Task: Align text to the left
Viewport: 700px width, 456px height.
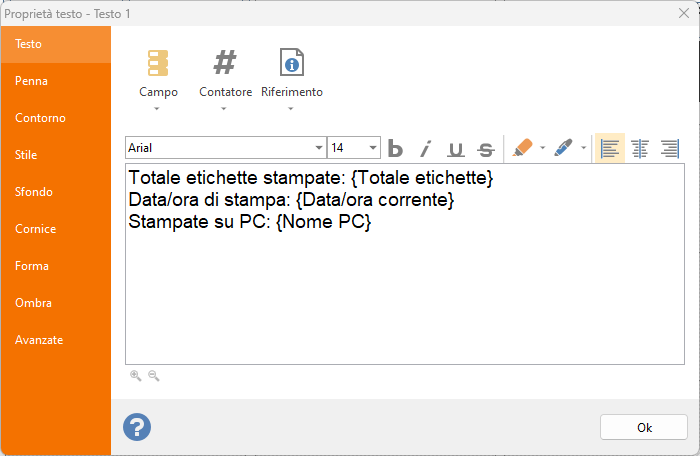Action: [610, 148]
